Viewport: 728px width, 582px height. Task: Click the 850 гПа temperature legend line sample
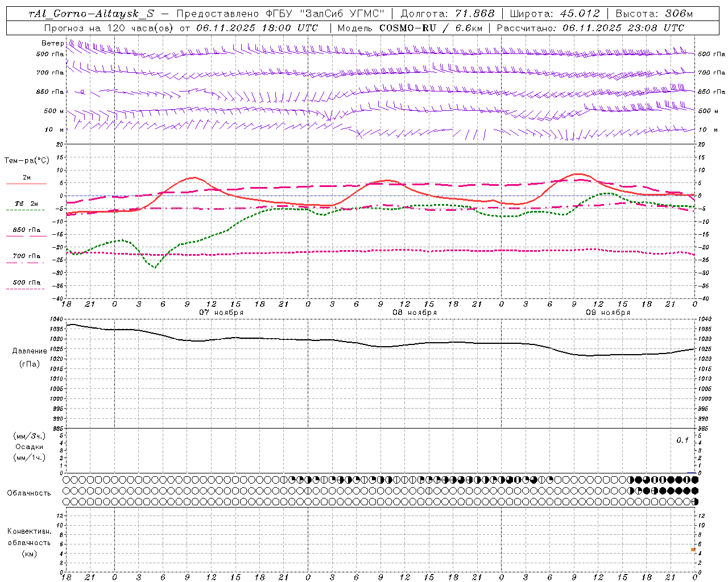(25, 236)
